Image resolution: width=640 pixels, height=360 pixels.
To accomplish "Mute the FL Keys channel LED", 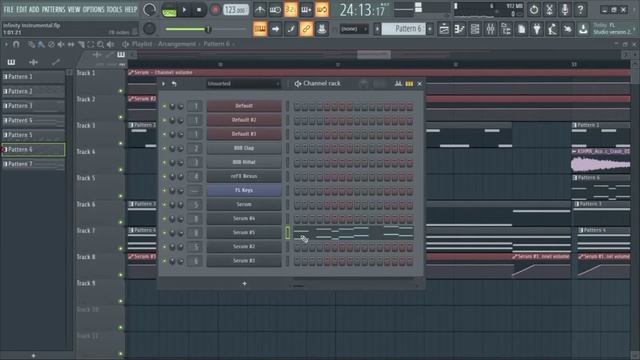I will [164, 191].
